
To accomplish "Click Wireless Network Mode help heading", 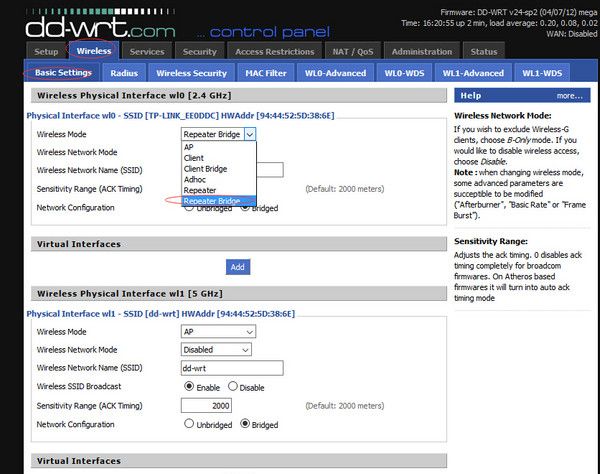I will tap(503, 116).
